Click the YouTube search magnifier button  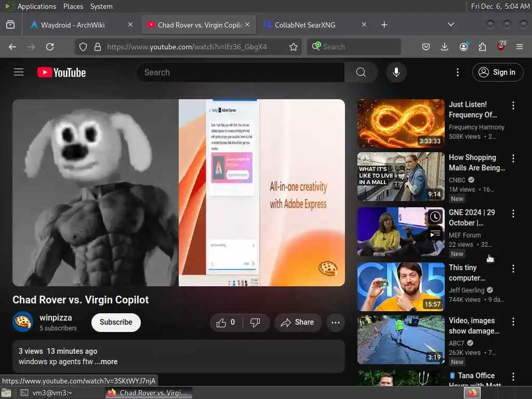(x=361, y=72)
